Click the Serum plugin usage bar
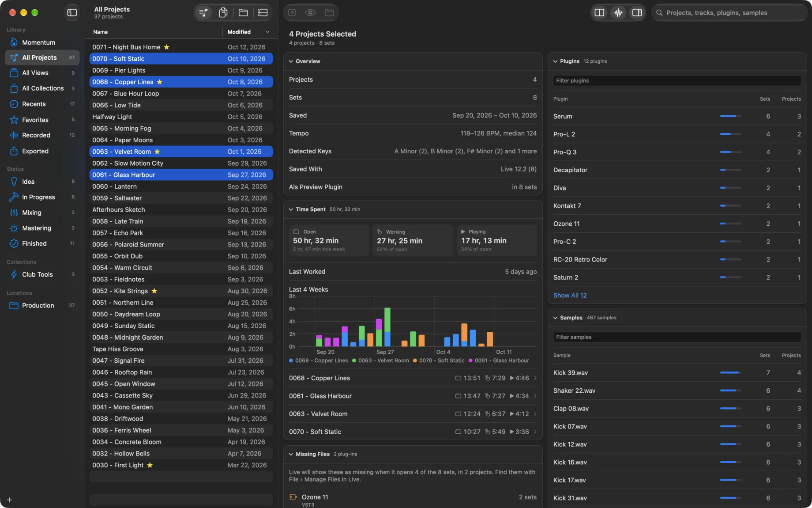The height and width of the screenshot is (508, 812). click(730, 116)
